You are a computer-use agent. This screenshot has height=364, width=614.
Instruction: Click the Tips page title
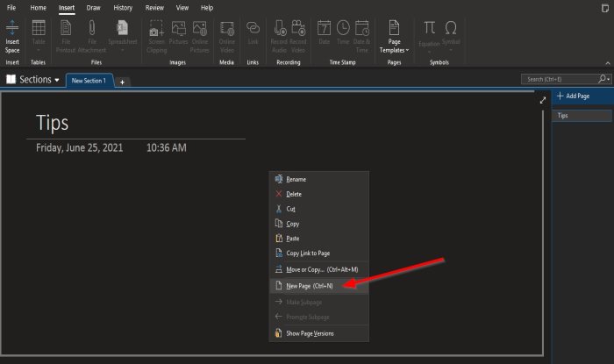point(52,123)
